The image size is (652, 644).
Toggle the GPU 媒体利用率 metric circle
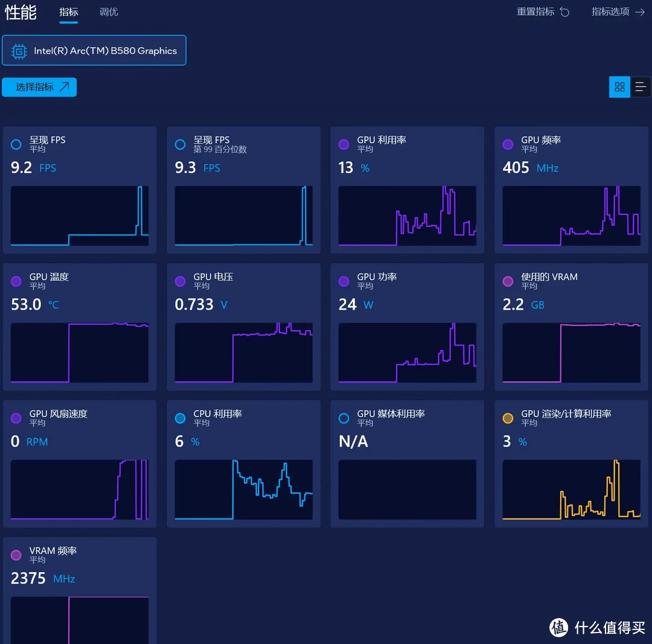[344, 418]
